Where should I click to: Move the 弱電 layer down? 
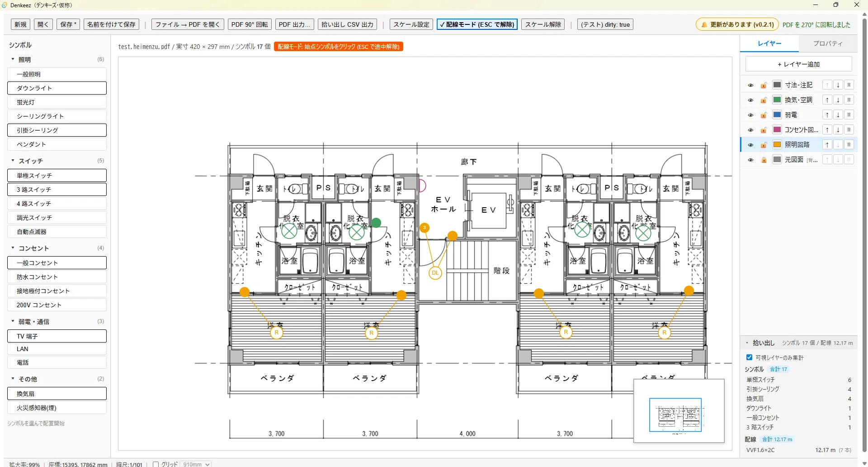pos(838,115)
